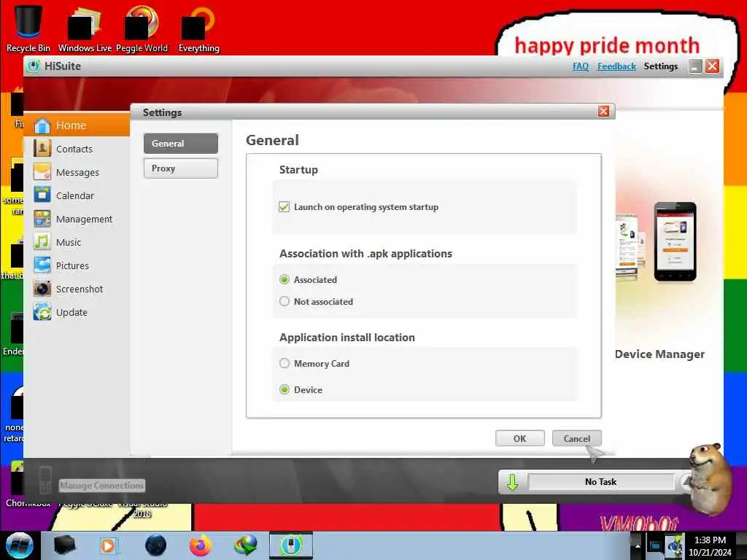
Task: Open the media player taskbar icon
Action: pyautogui.click(x=108, y=545)
